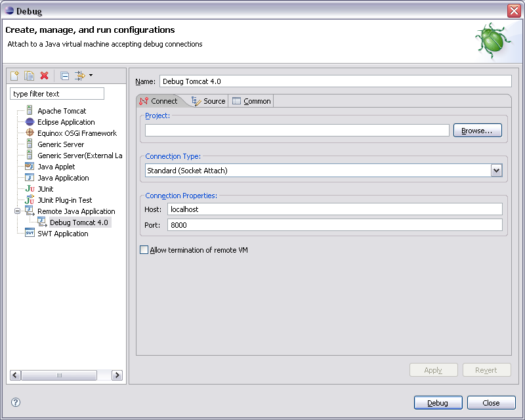
Task: Select Remote Java Application entry
Action: tap(76, 211)
